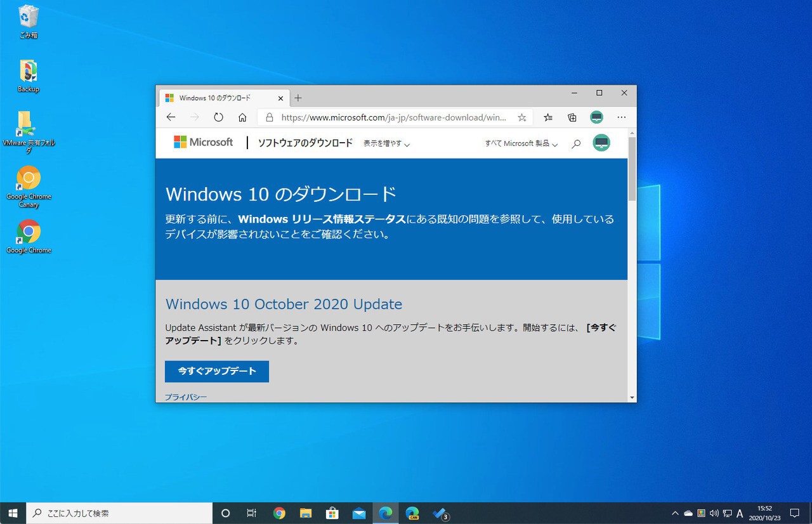Open the volume speaker tray icon

click(x=714, y=513)
